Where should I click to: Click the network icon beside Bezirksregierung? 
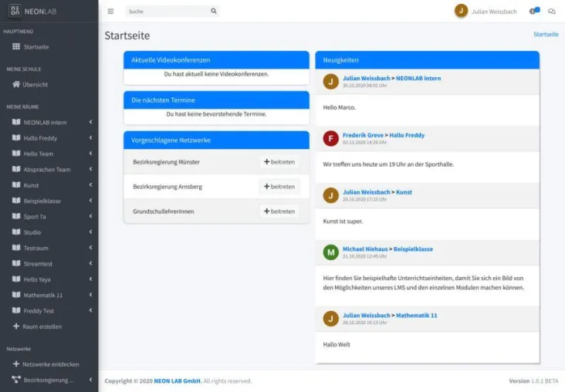coord(16,380)
